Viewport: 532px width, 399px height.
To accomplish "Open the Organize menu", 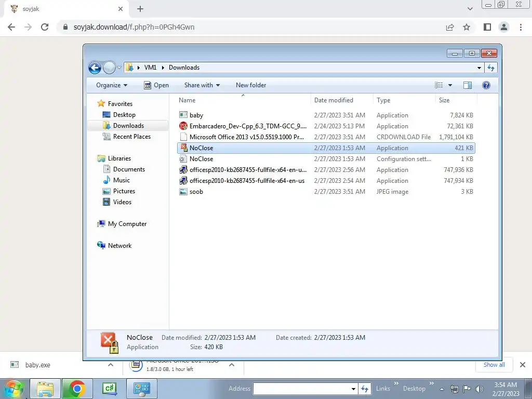I will [112, 85].
